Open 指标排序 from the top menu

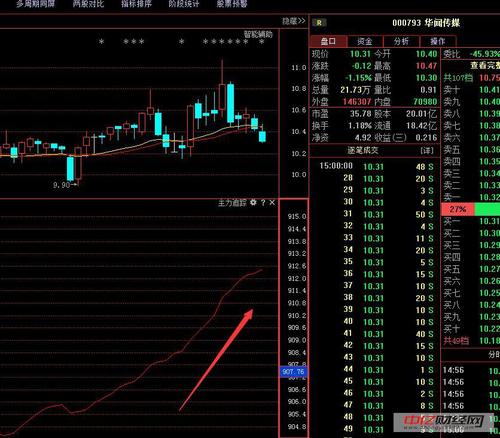coord(136,4)
